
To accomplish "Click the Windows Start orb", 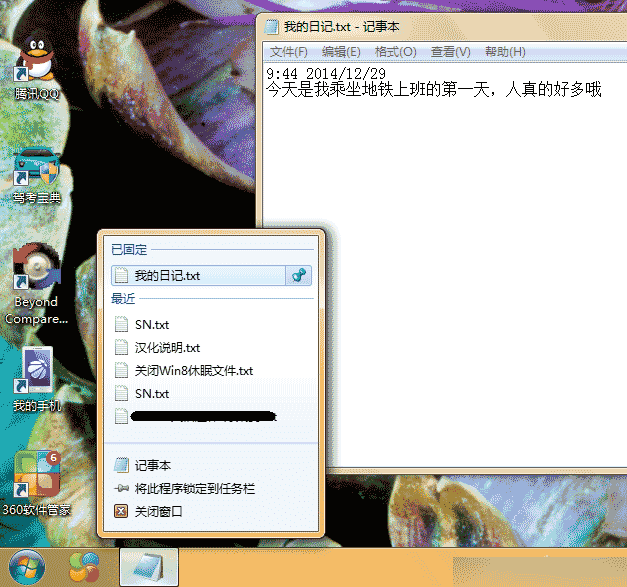I will coord(27,567).
